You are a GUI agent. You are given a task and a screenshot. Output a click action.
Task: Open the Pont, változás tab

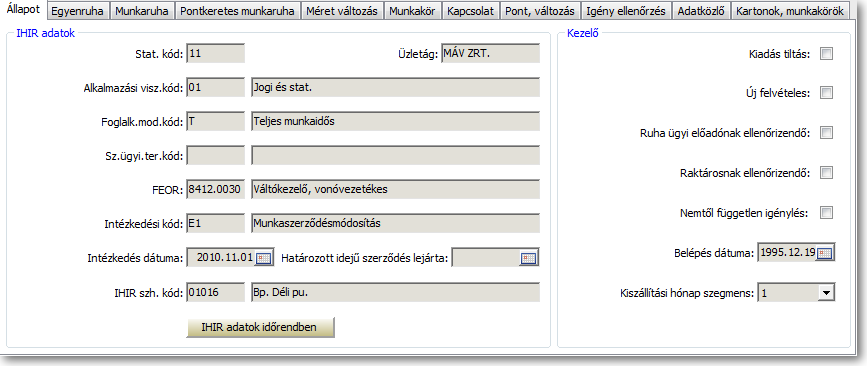pyautogui.click(x=540, y=11)
